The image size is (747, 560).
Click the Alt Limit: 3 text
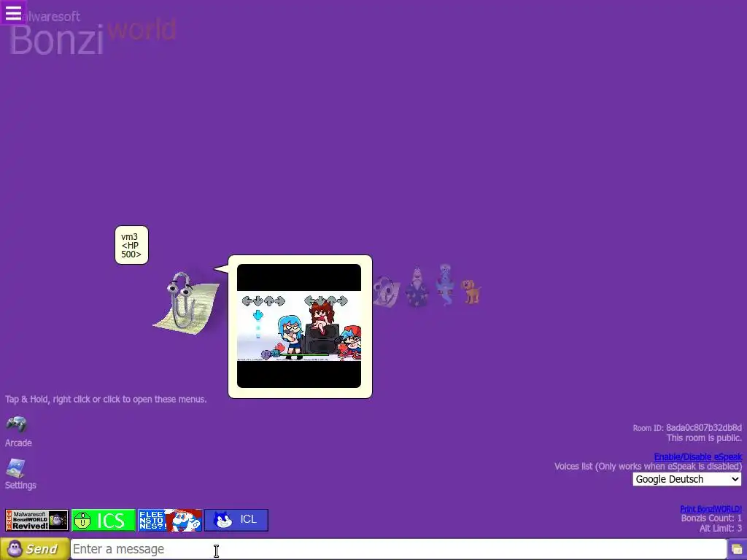(x=720, y=528)
